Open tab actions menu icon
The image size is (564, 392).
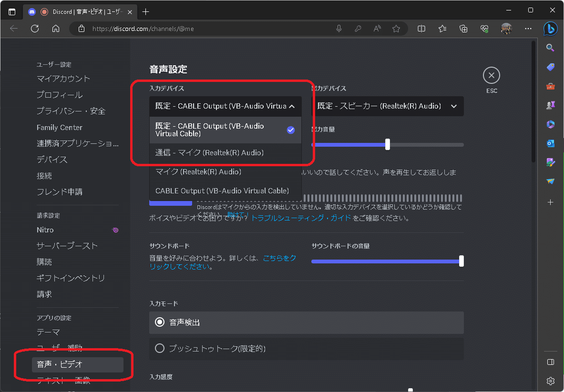click(x=12, y=12)
